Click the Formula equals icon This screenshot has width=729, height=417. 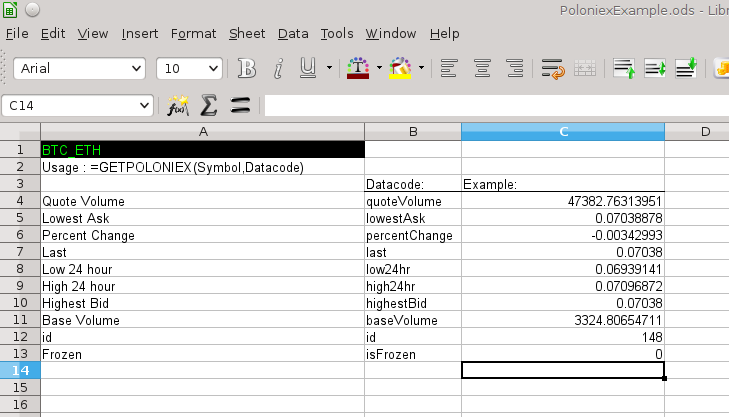240,106
